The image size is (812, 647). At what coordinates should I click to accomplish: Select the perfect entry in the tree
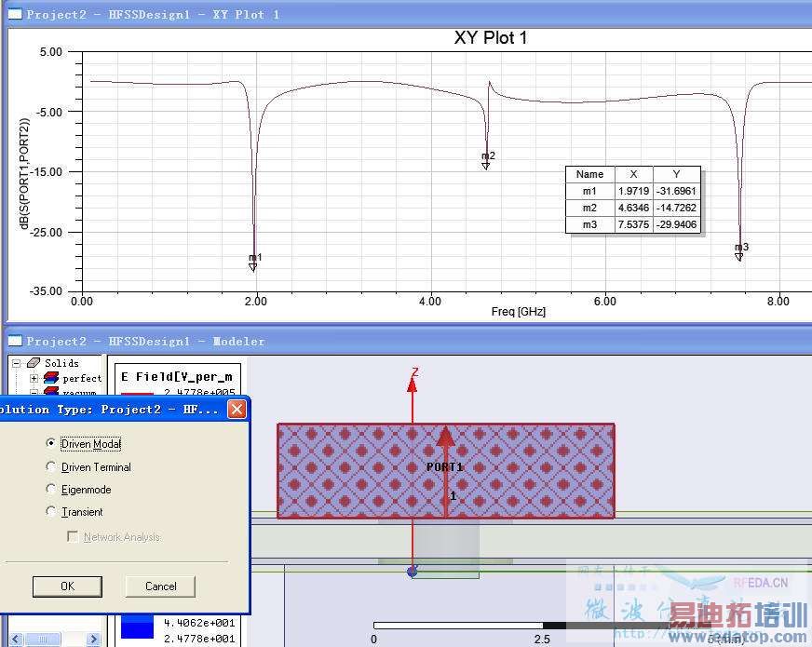pos(82,379)
